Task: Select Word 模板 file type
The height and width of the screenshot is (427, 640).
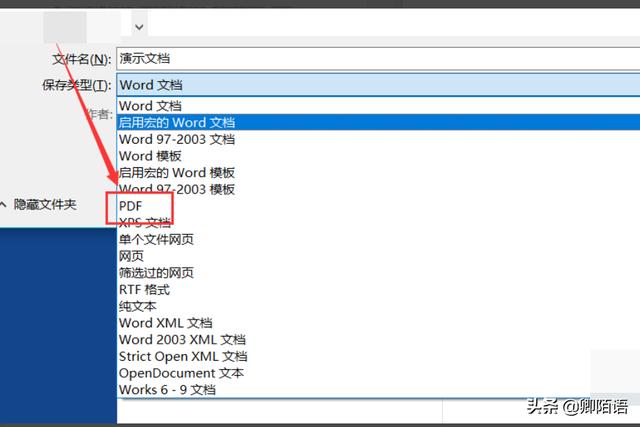Action: tap(150, 156)
